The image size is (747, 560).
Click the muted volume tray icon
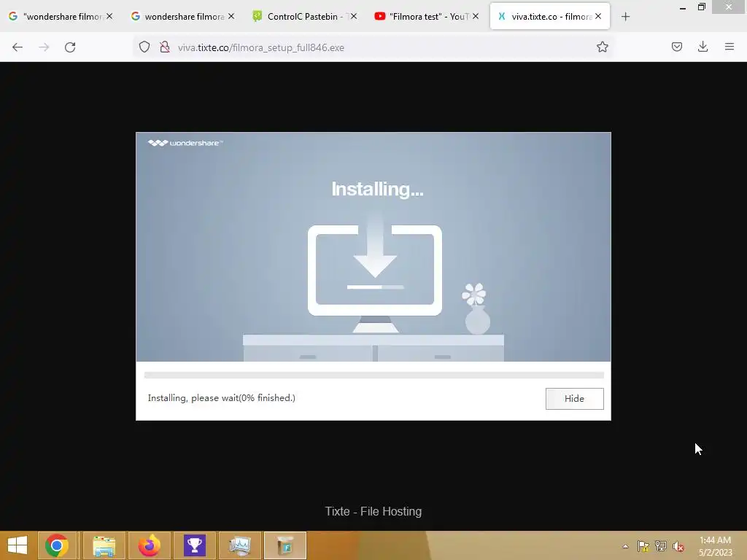pyautogui.click(x=678, y=546)
